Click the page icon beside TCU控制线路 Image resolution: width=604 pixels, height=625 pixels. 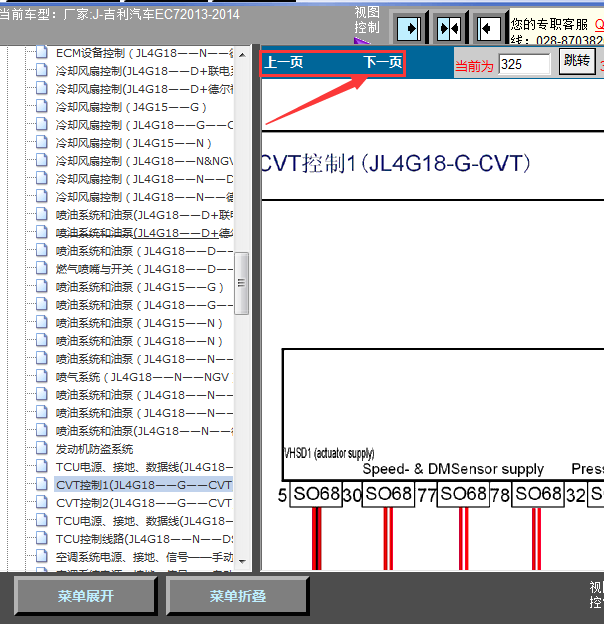(x=41, y=538)
